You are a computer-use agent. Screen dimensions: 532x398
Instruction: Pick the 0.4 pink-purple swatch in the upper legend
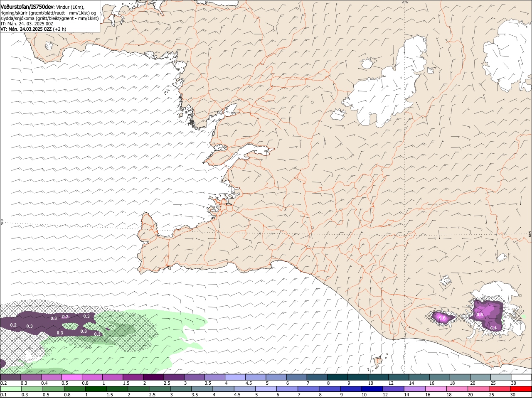[51, 377]
